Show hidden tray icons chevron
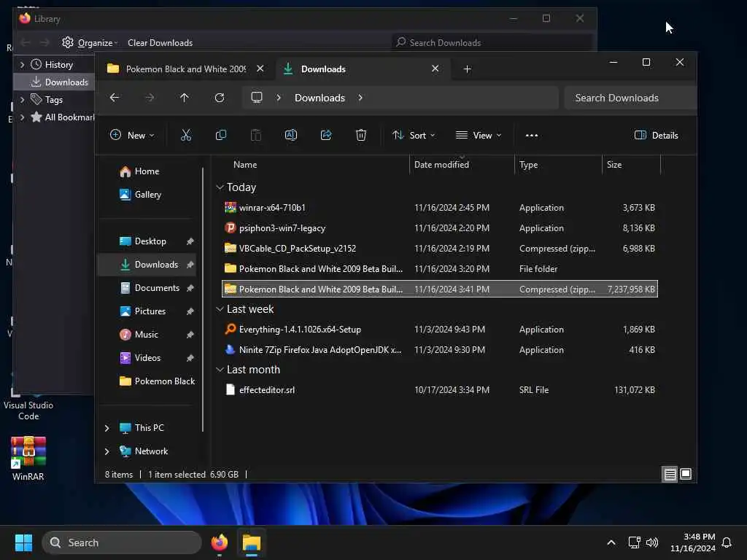The image size is (747, 560). click(611, 542)
